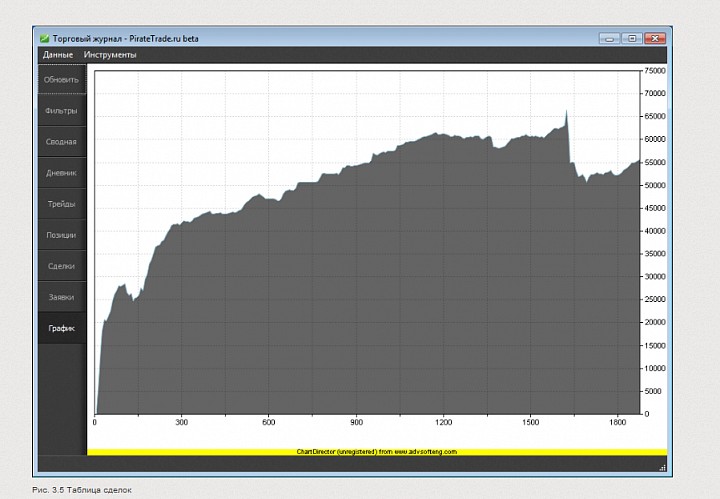This screenshot has height=499, width=720.
Task: Click the 25000 y-axis label
Action: click(655, 299)
